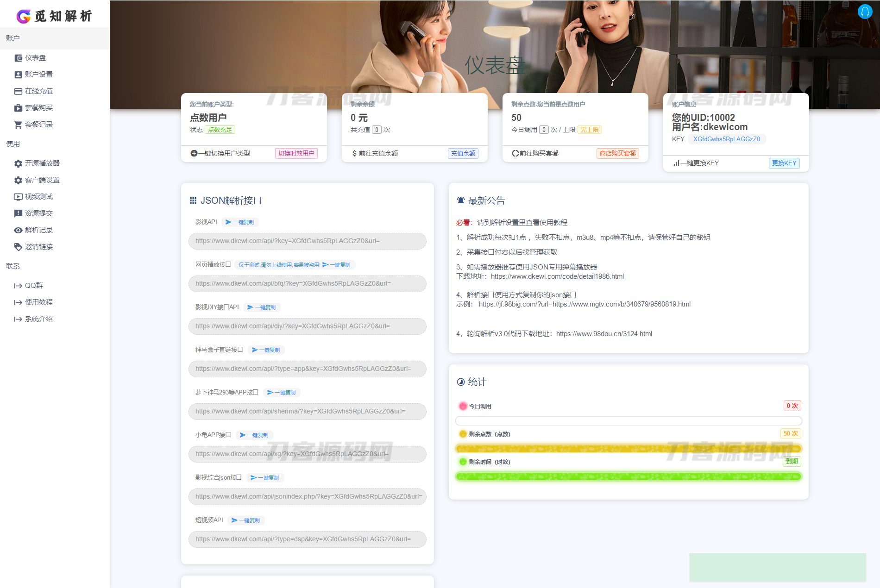The height and width of the screenshot is (588, 880).
Task: Click 一键复制 for 萝卜神马293等APP接口
Action: click(x=282, y=393)
